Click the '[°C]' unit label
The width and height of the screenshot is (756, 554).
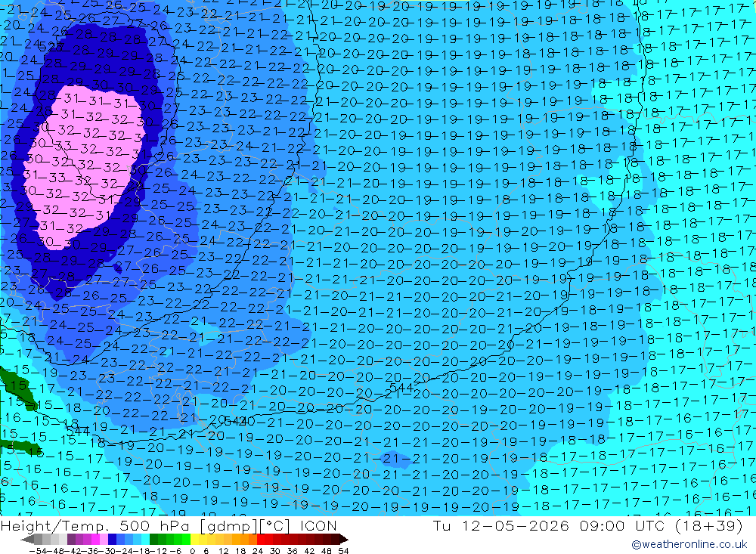pyautogui.click(x=275, y=525)
